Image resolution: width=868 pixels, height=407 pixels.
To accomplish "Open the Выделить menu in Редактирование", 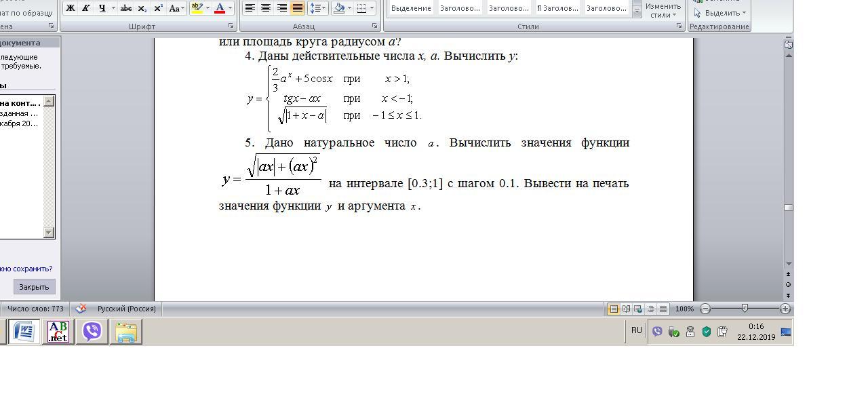I will pos(720,13).
